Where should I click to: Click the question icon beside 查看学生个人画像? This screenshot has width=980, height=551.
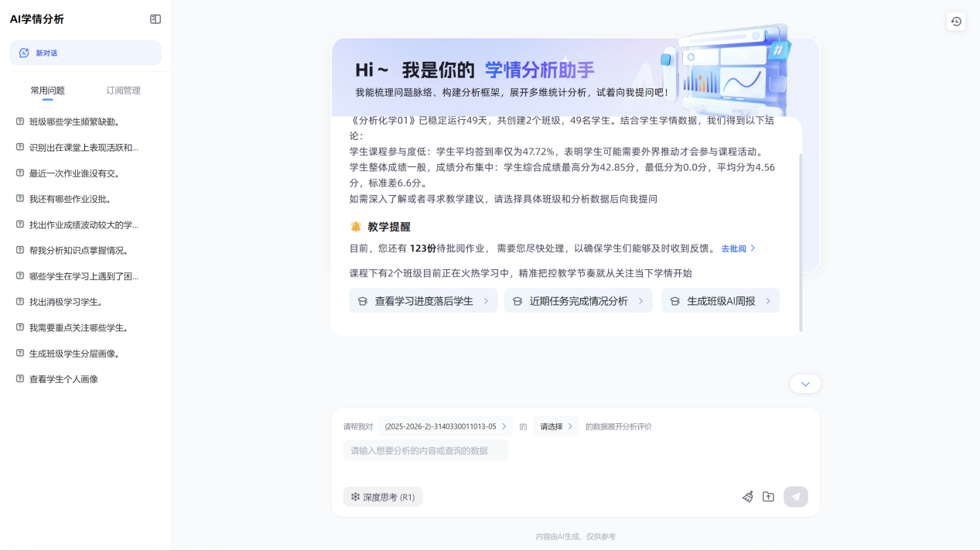point(20,379)
